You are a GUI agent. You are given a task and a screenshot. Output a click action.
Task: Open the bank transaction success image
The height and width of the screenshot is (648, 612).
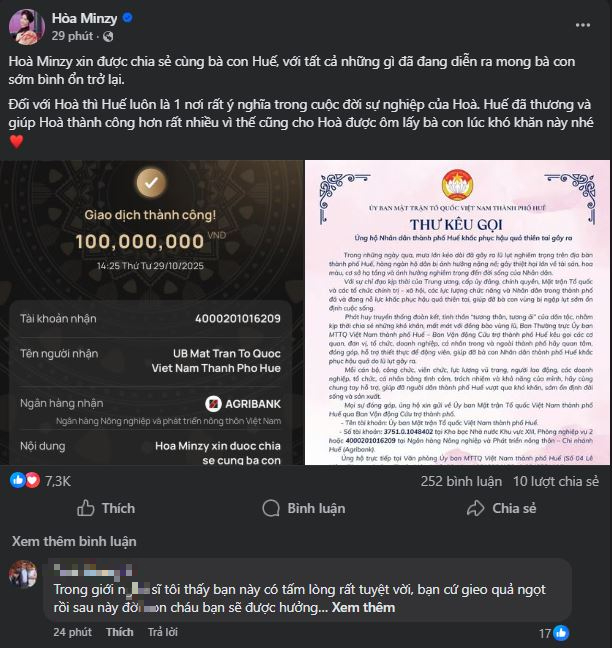(151, 312)
